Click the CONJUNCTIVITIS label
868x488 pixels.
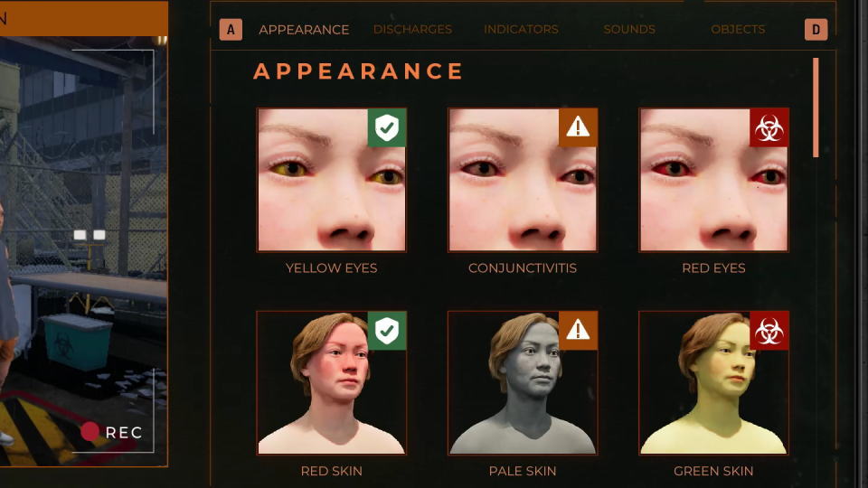coord(523,268)
